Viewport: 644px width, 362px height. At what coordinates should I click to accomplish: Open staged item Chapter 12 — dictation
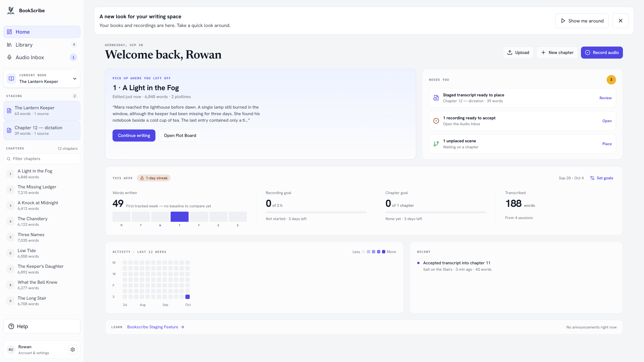(x=42, y=130)
